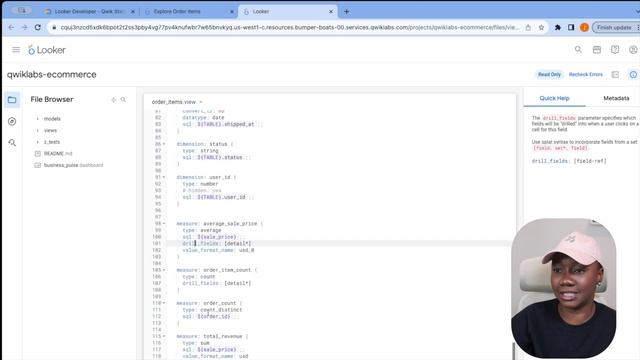The width and height of the screenshot is (640, 360).
Task: Open the user account icon
Action: coord(633,49)
